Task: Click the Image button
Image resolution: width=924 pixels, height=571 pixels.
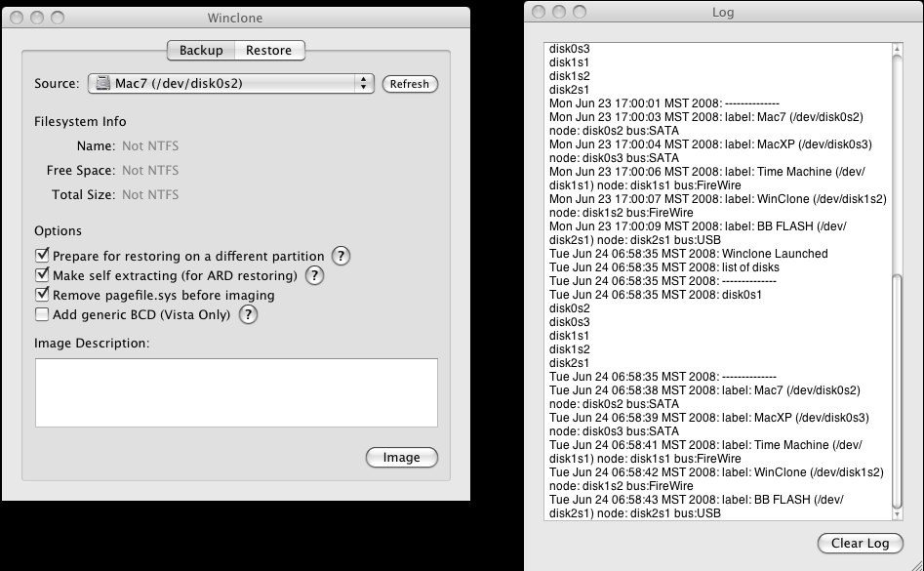Action: [402, 457]
